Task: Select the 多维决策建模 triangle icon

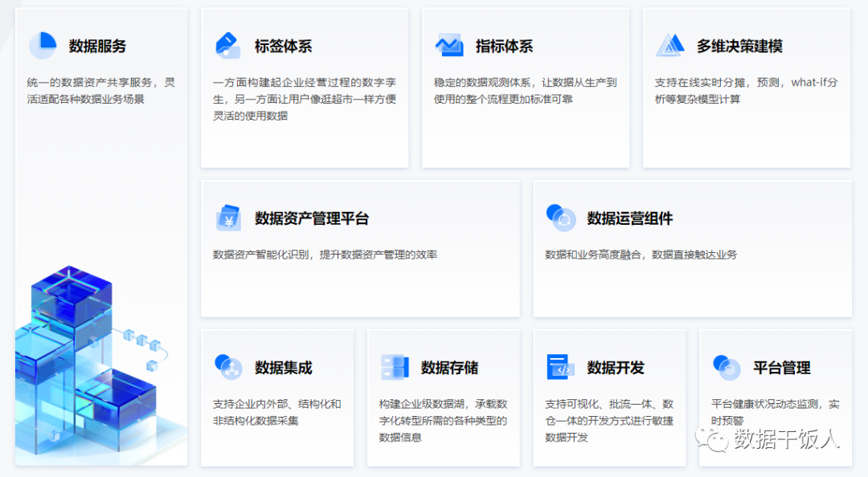Action: pos(670,46)
